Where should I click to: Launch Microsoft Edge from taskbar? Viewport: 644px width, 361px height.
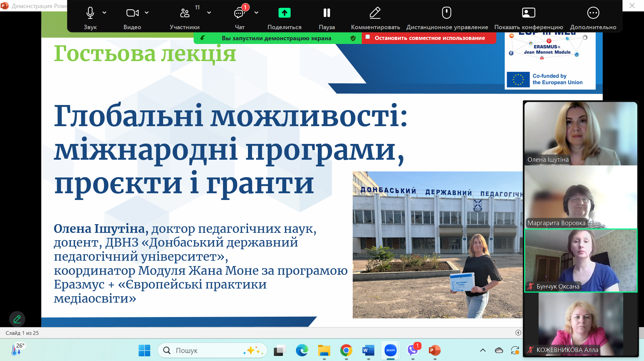coord(302,351)
